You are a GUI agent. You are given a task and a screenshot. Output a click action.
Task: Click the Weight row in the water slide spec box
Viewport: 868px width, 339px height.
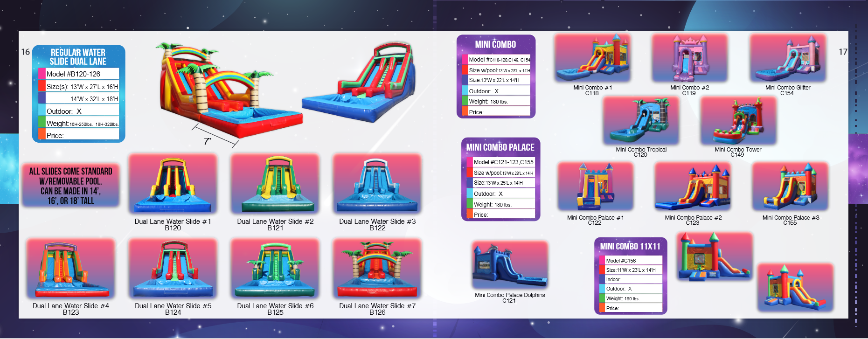pyautogui.click(x=79, y=123)
